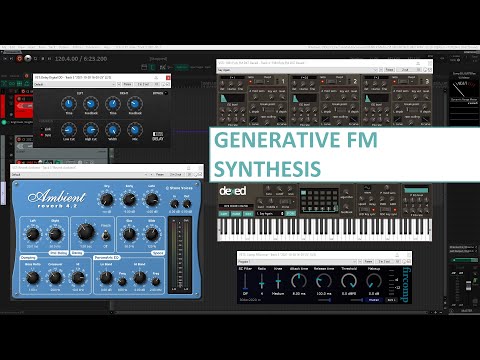The image size is (480, 360).
Task: Click the Ambient reverb Wide knob
Action: (x=152, y=234)
